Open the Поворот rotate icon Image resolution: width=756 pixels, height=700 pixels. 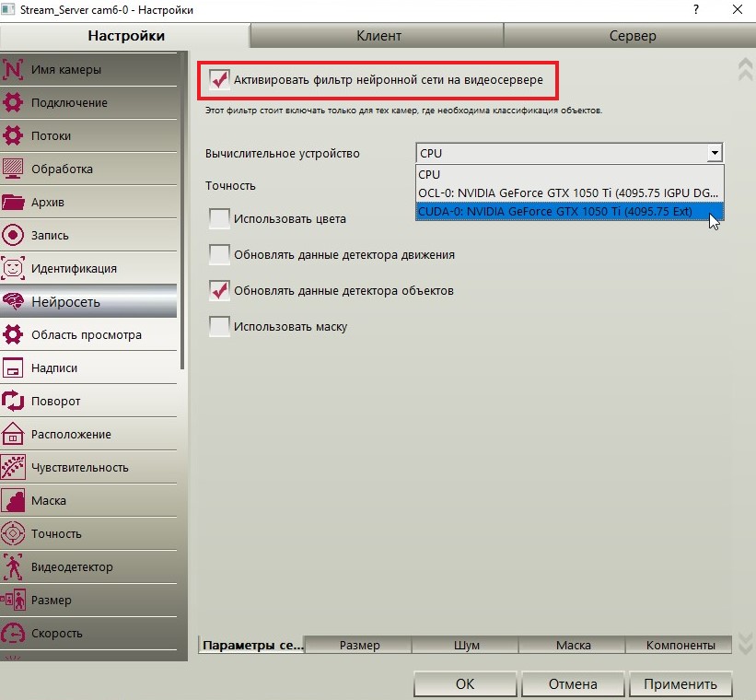click(13, 401)
